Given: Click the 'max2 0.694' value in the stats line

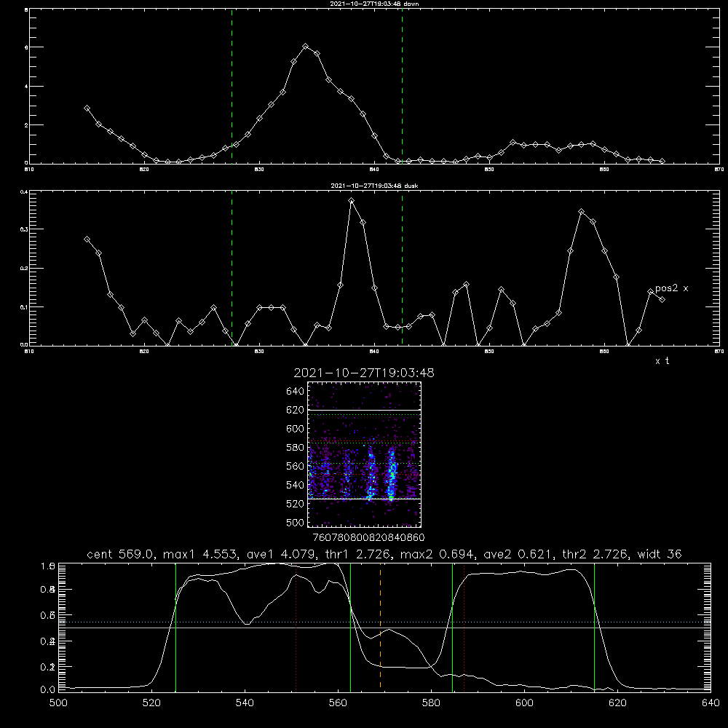Looking at the screenshot, I should coord(438,554).
